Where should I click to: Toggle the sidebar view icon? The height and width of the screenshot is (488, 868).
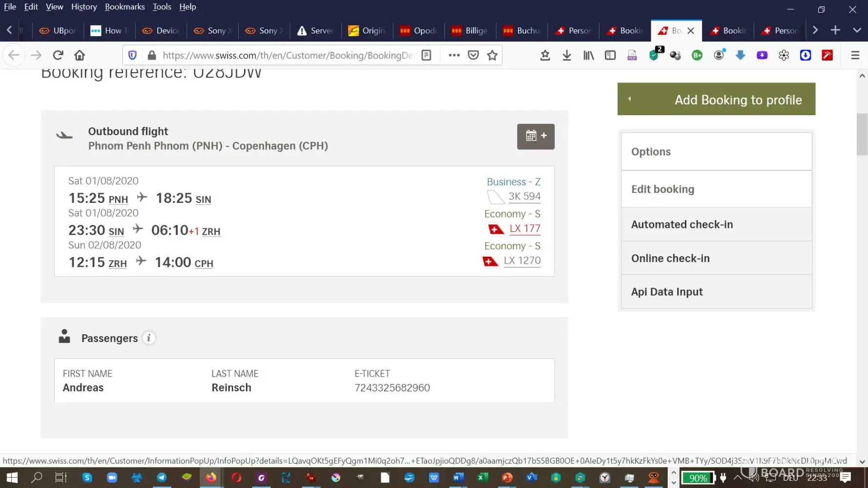click(610, 55)
